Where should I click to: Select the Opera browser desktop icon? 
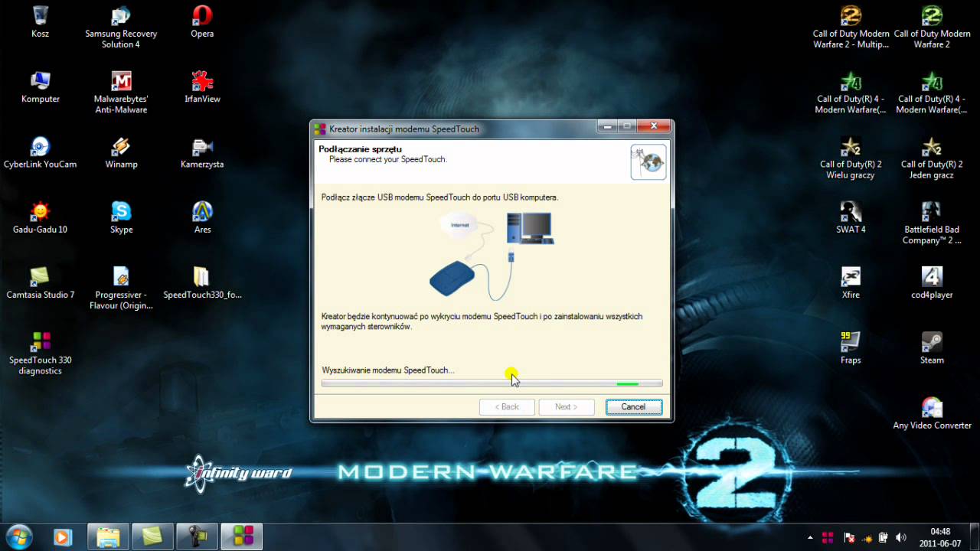coord(202,21)
